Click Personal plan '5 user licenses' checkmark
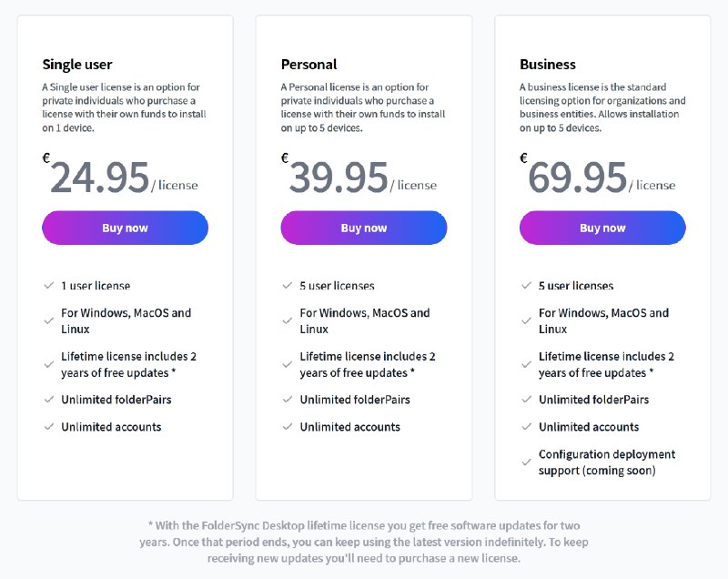 [288, 285]
